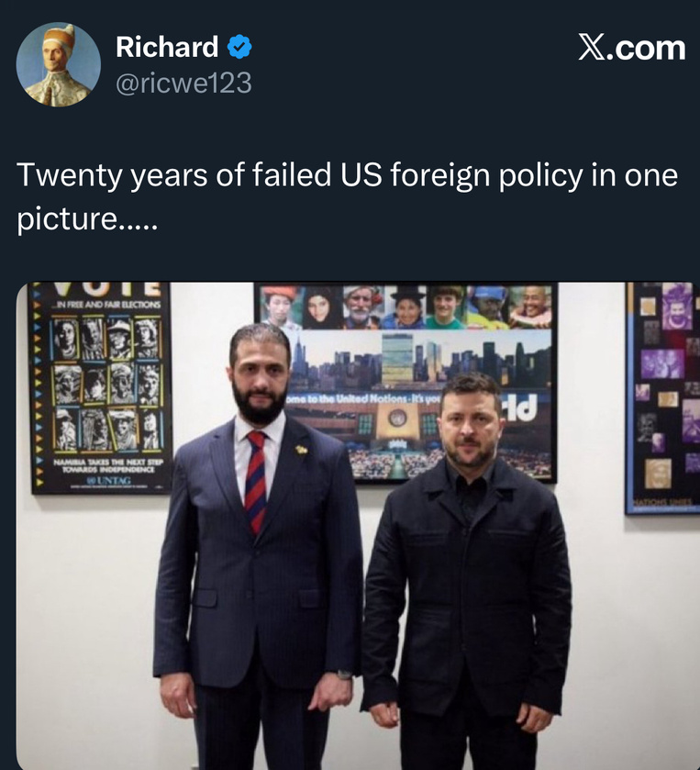This screenshot has height=770, width=700.
Task: Click the blue verified checkmark badge
Action: point(239,47)
